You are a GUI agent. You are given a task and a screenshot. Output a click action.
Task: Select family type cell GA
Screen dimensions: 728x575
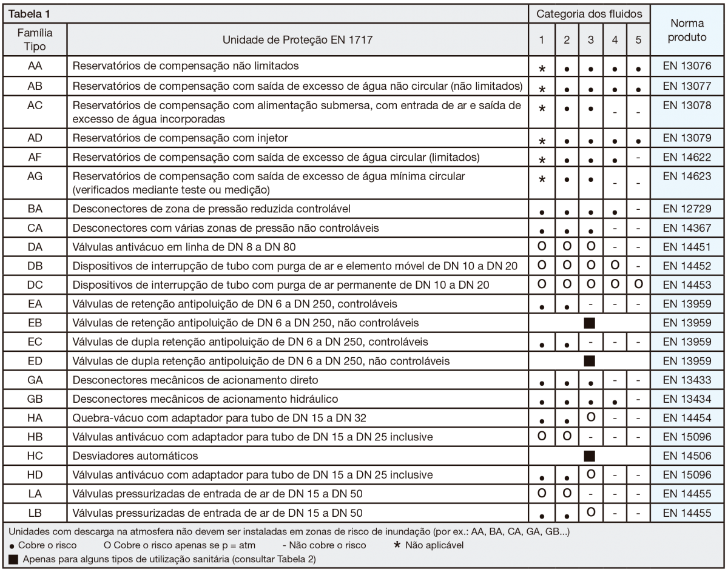[35, 380]
